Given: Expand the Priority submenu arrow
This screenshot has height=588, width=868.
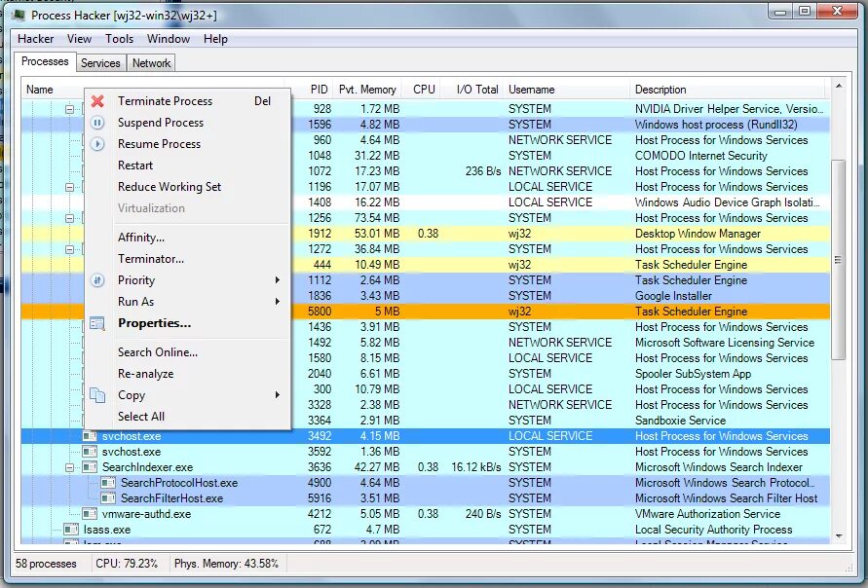Looking at the screenshot, I should click(278, 280).
